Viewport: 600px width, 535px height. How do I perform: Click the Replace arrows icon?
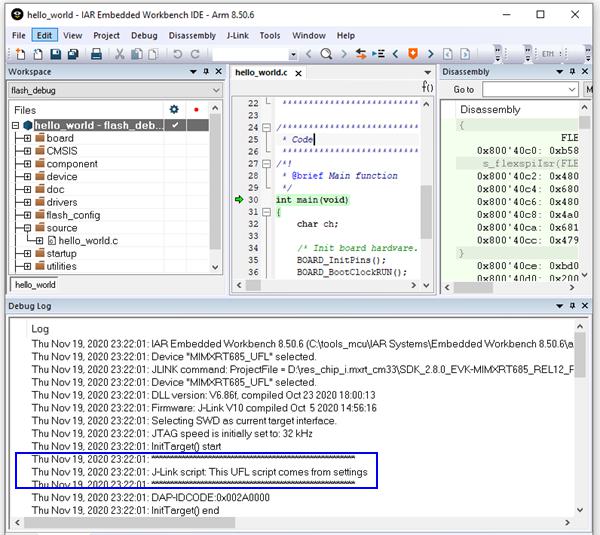click(361, 54)
